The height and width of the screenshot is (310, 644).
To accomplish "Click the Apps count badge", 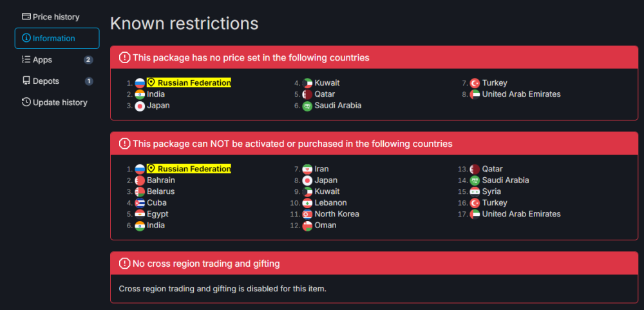I will (88, 60).
